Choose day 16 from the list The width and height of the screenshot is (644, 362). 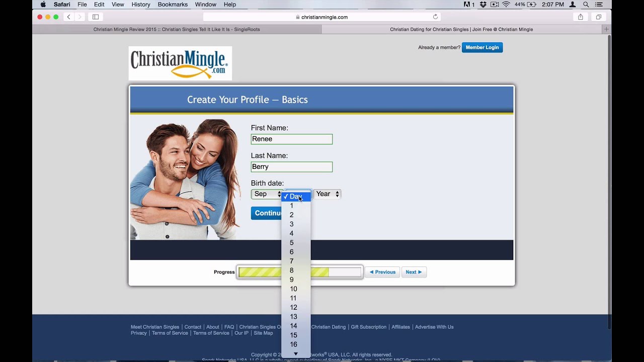296,344
